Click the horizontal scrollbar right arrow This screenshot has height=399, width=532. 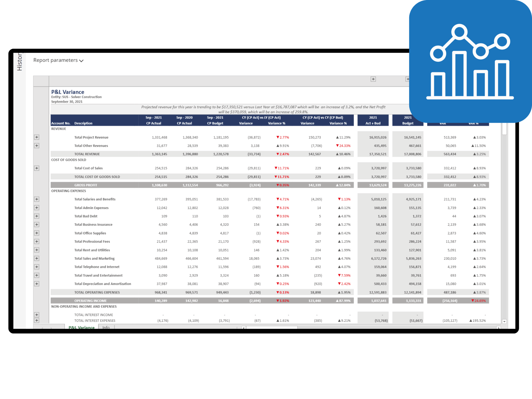click(x=498, y=328)
